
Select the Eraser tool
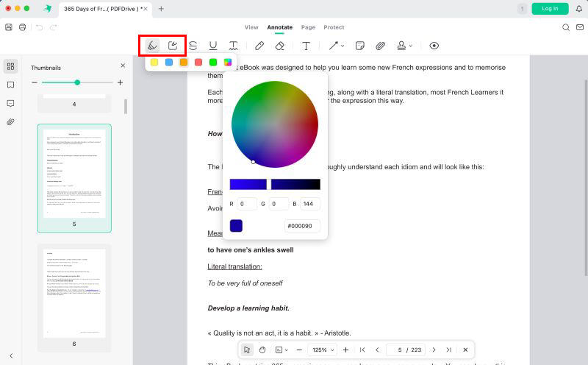(280, 46)
